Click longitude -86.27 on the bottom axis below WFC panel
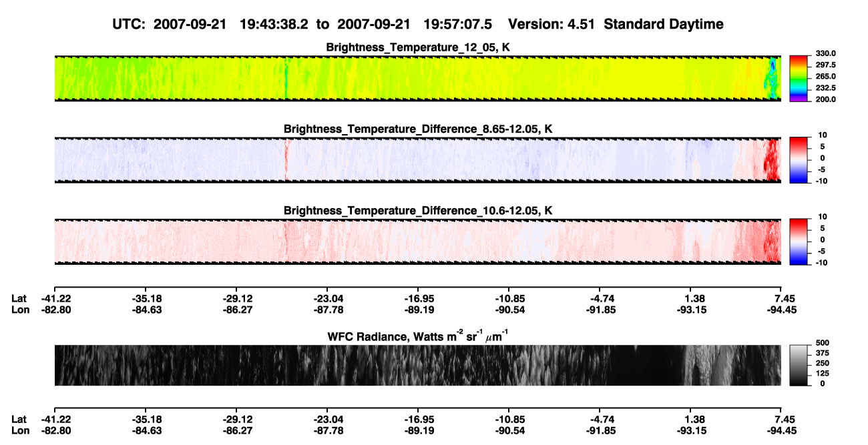 [x=236, y=430]
